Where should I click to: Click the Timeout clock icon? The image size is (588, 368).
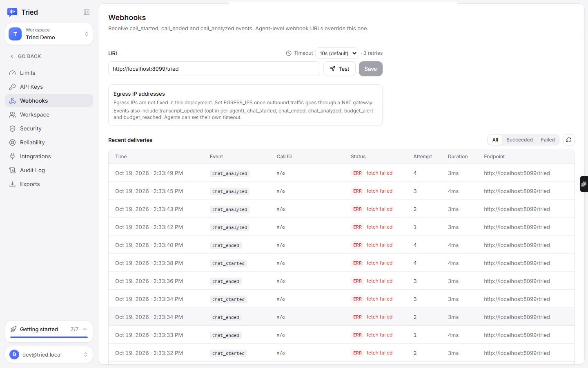pyautogui.click(x=289, y=53)
